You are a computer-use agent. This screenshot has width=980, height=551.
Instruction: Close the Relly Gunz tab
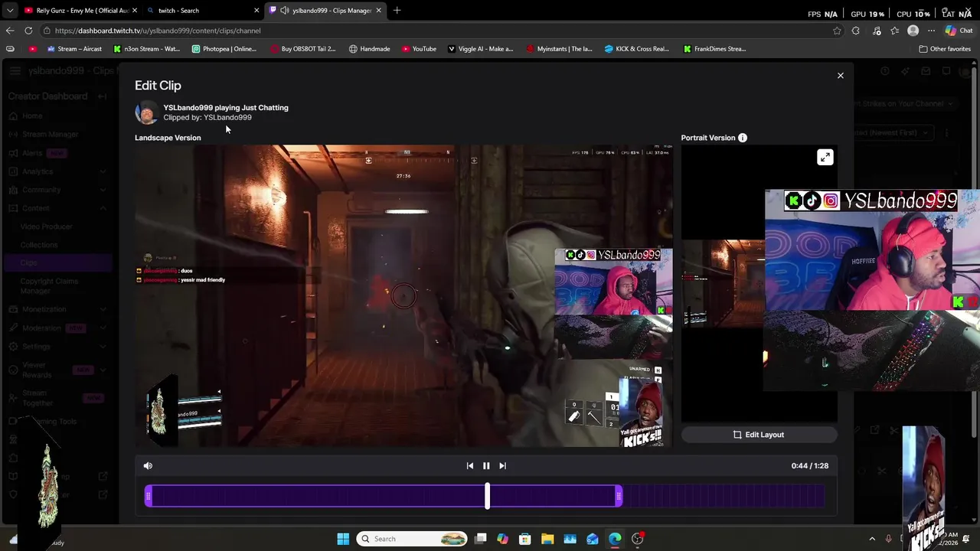coord(135,11)
